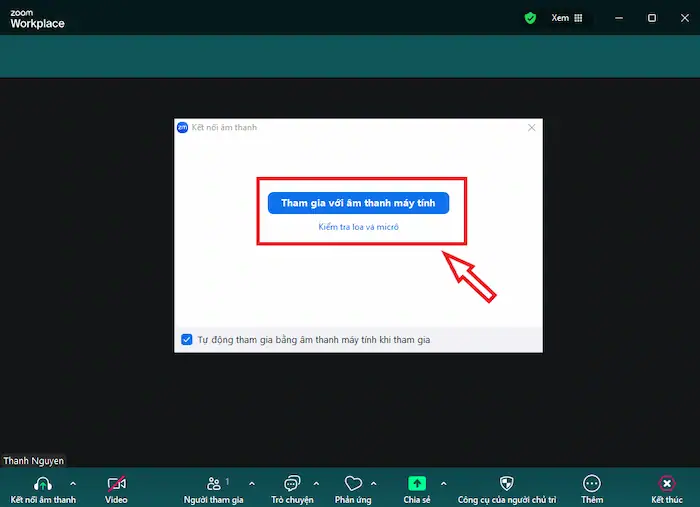700x507 pixels.
Task: Click the green encryption shield icon
Action: [x=530, y=18]
